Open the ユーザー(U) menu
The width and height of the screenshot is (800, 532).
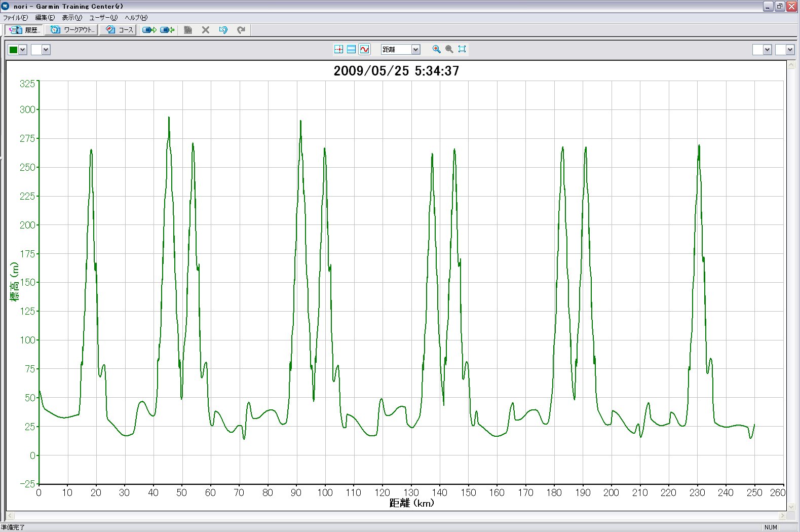coord(103,18)
